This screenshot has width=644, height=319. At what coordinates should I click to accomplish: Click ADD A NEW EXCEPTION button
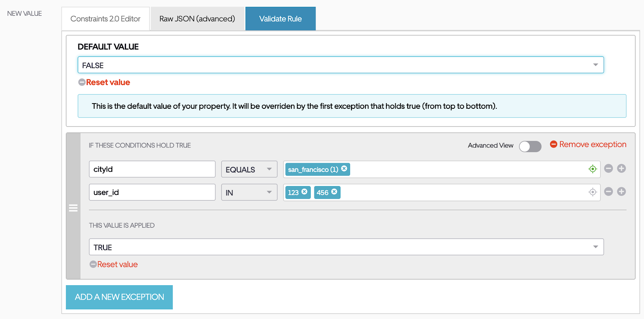119,297
